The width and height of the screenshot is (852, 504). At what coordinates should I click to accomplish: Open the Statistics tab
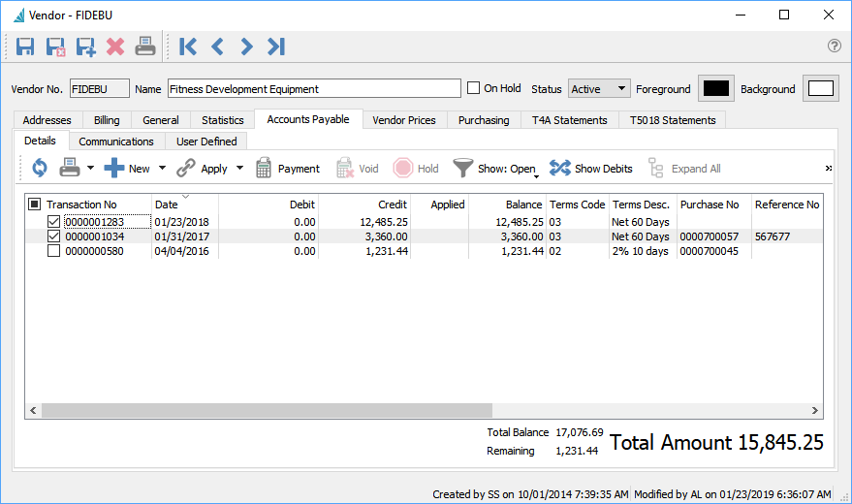pos(222,120)
